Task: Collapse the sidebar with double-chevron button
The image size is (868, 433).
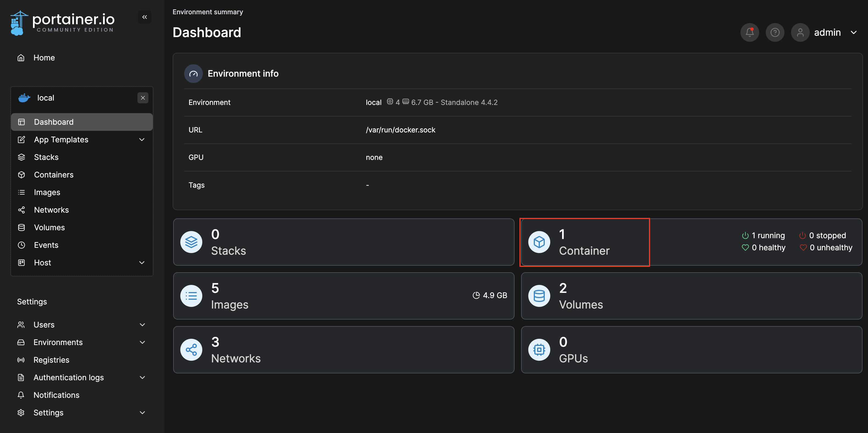Action: click(x=145, y=17)
